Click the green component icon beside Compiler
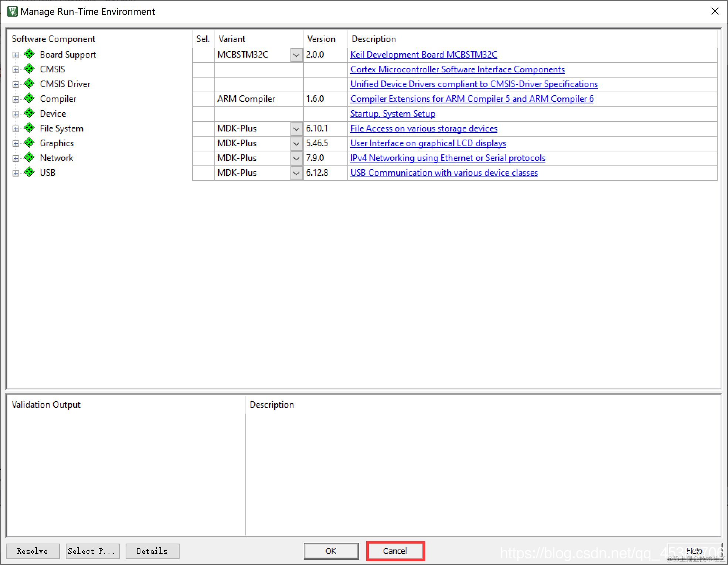This screenshot has width=728, height=565. [29, 99]
